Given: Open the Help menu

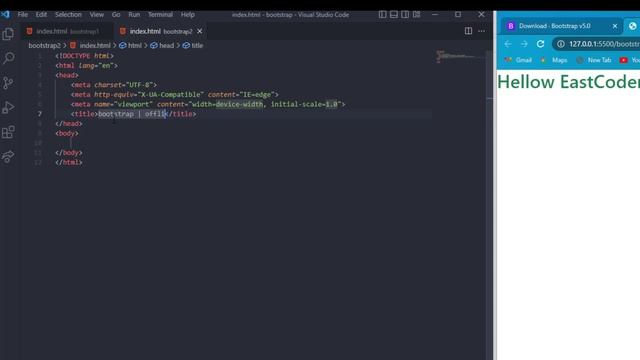Looking at the screenshot, I should (x=188, y=14).
